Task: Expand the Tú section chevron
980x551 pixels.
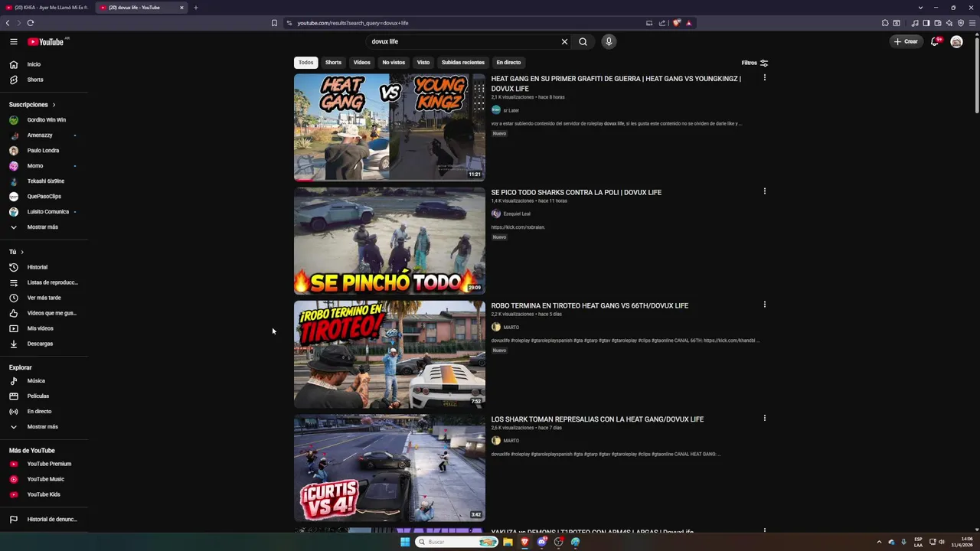Action: tap(22, 252)
